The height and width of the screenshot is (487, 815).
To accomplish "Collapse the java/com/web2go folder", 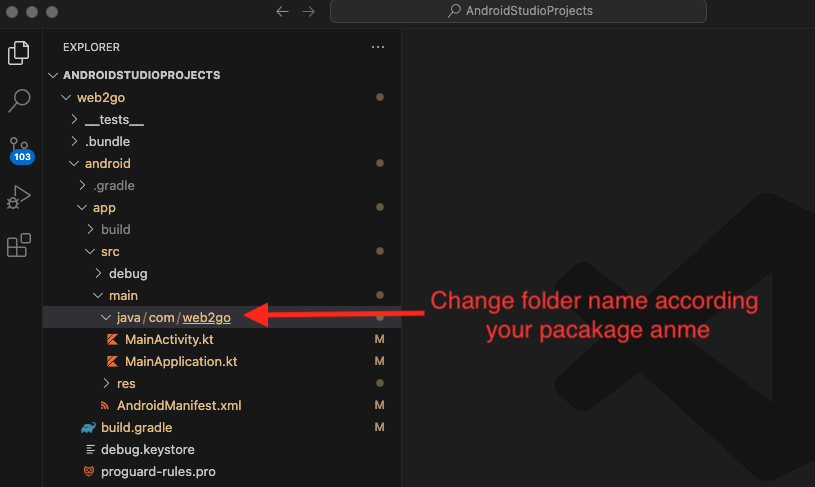I will [x=173, y=317].
